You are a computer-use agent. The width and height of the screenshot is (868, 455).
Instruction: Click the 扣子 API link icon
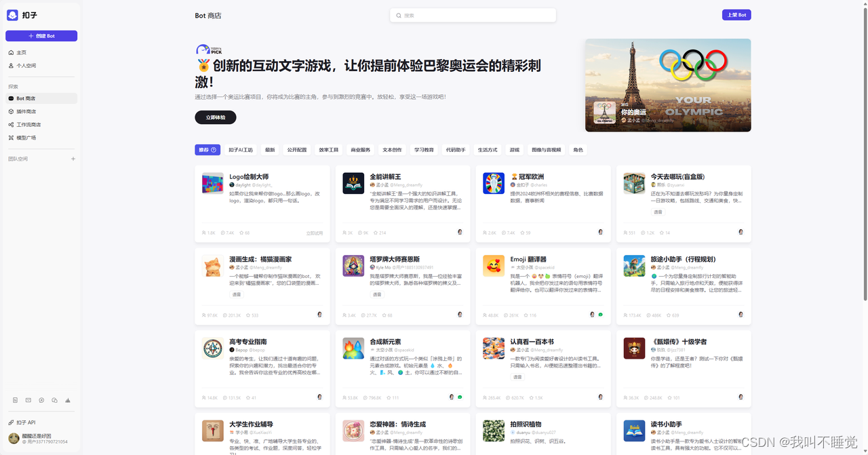coord(11,422)
